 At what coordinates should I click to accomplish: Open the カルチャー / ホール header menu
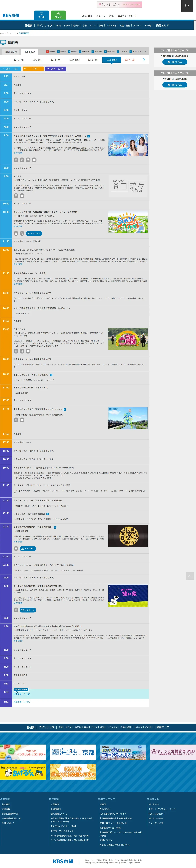pyautogui.click(x=127, y=16)
